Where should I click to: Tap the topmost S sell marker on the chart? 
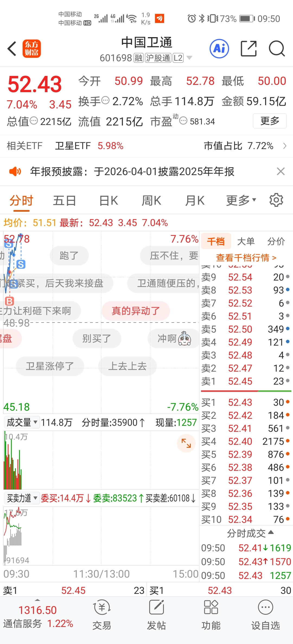pos(8,244)
